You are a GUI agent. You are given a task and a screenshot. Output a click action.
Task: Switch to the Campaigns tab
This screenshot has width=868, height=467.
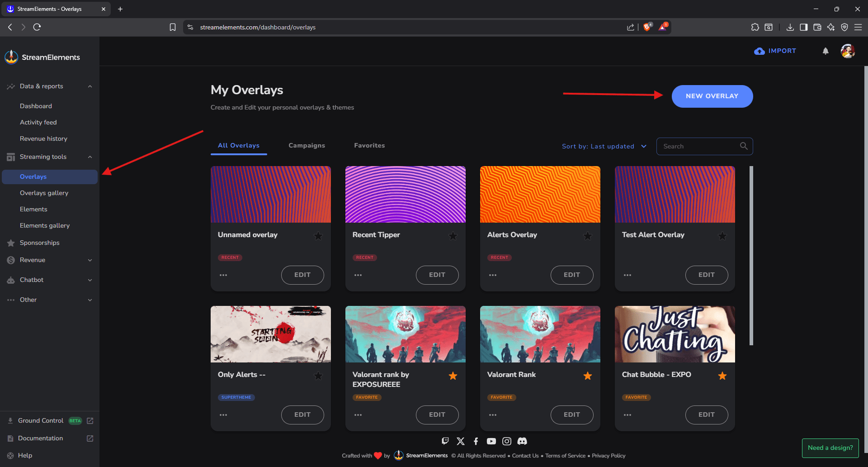coord(307,145)
